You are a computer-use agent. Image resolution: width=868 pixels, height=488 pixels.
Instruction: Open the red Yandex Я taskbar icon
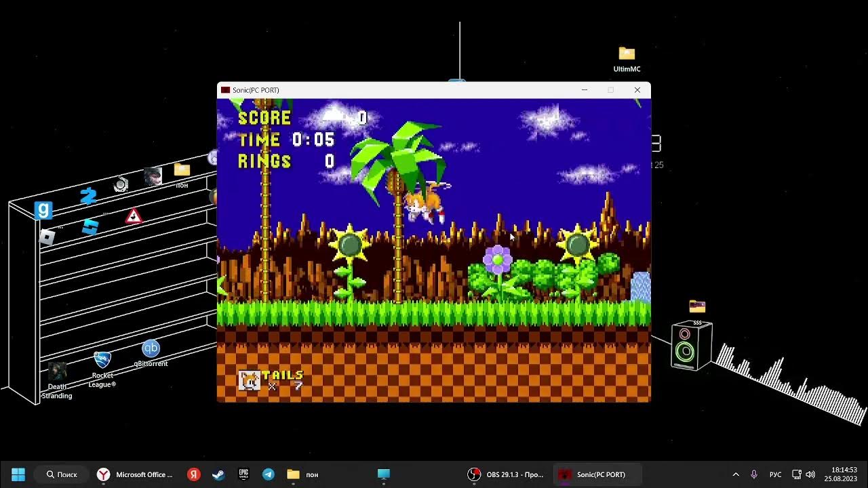(194, 474)
